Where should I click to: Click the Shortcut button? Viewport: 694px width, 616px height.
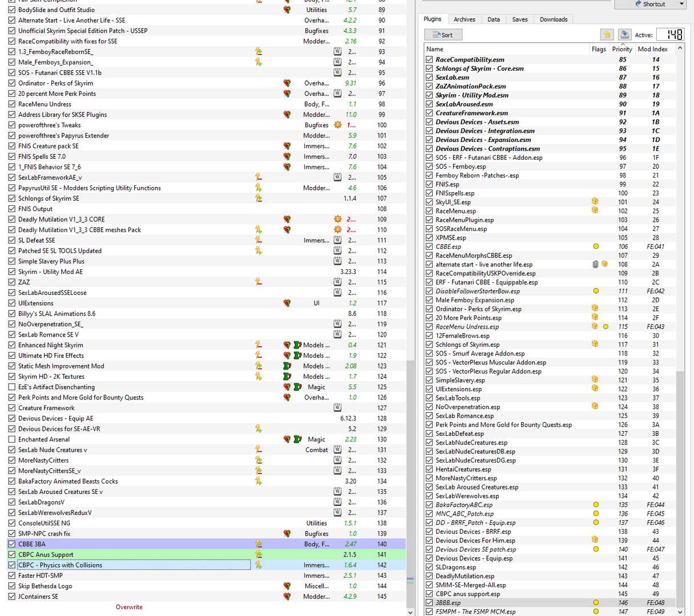click(650, 4)
